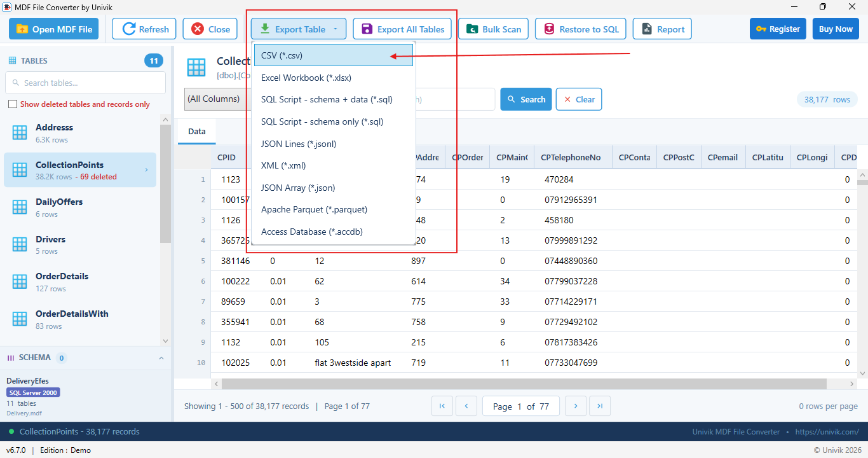Choose SQL Script - schema + data option
868x458 pixels.
click(334, 100)
